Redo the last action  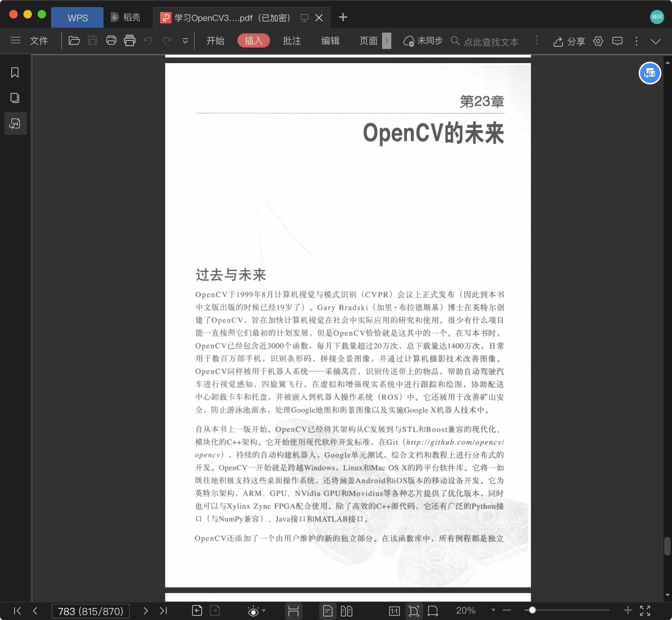pyautogui.click(x=167, y=41)
